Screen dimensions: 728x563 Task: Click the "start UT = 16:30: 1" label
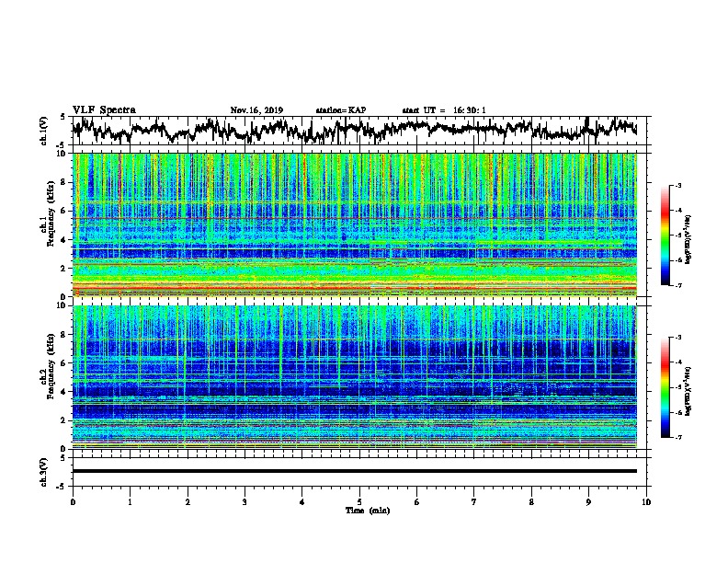tap(444, 110)
